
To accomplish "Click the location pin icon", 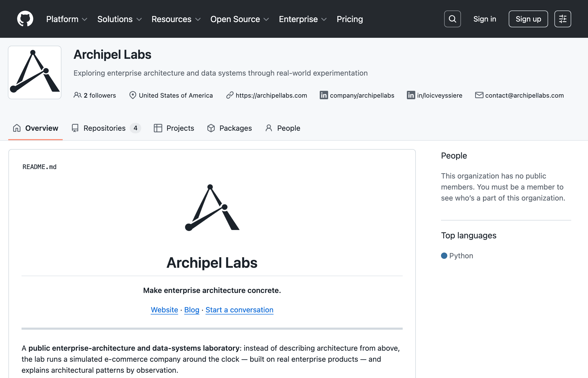I will pos(133,95).
